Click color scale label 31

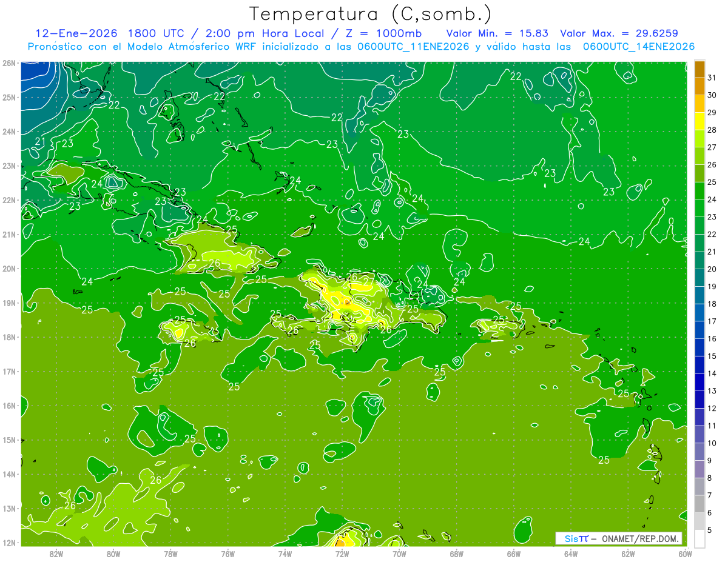tap(712, 78)
